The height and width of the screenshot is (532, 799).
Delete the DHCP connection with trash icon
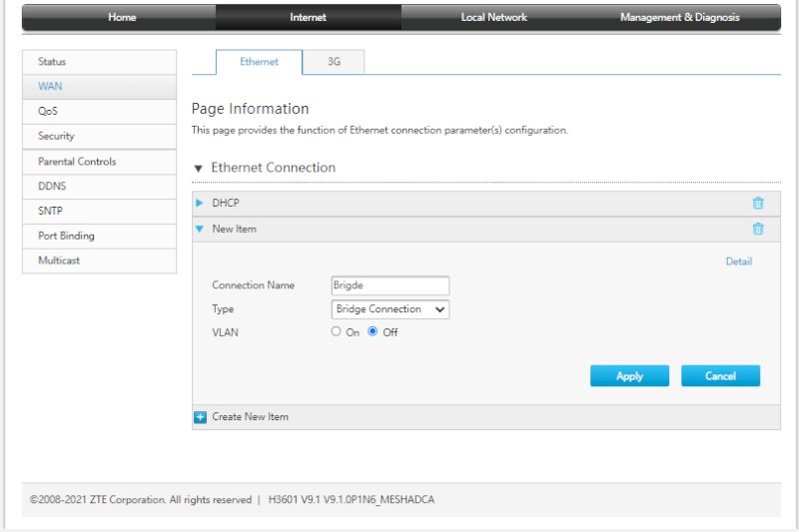(x=758, y=204)
